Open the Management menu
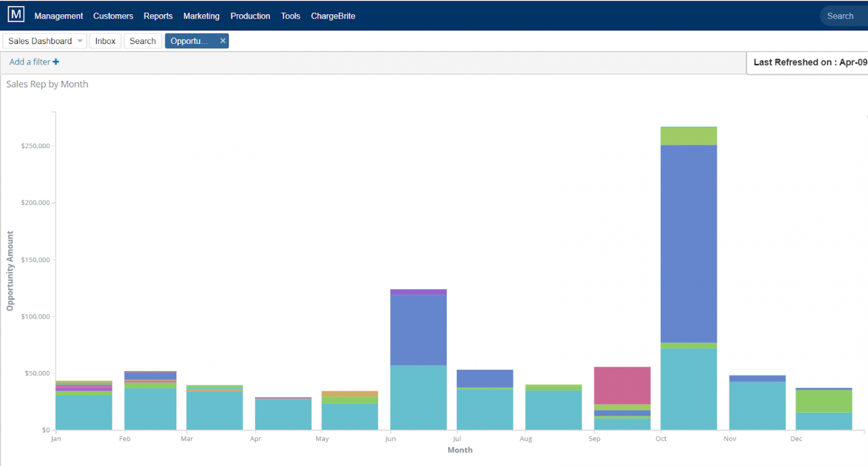This screenshot has height=466, width=868. click(58, 16)
